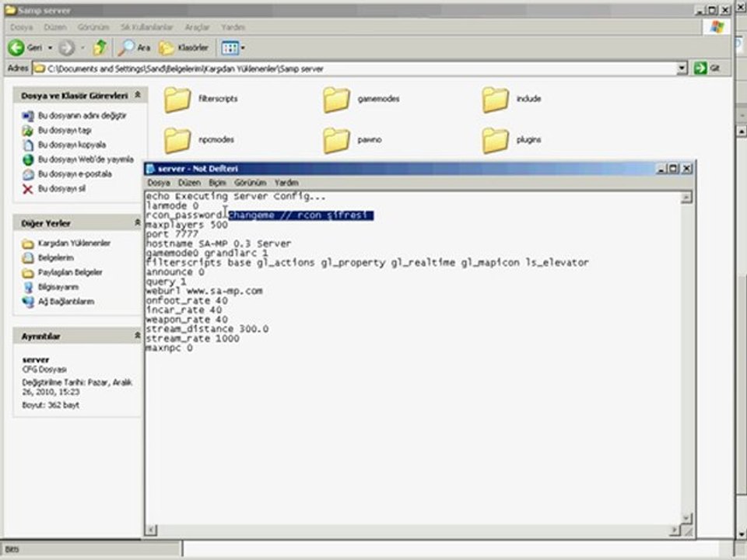Image resolution: width=747 pixels, height=560 pixels.
Task: Open Notepad Biçim menu
Action: point(217,183)
